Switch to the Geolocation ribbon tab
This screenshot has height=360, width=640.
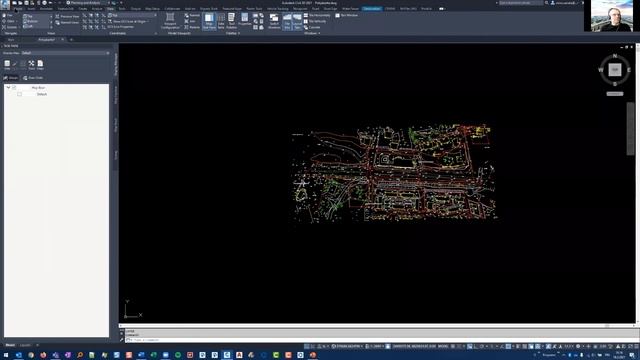pyautogui.click(x=372, y=9)
